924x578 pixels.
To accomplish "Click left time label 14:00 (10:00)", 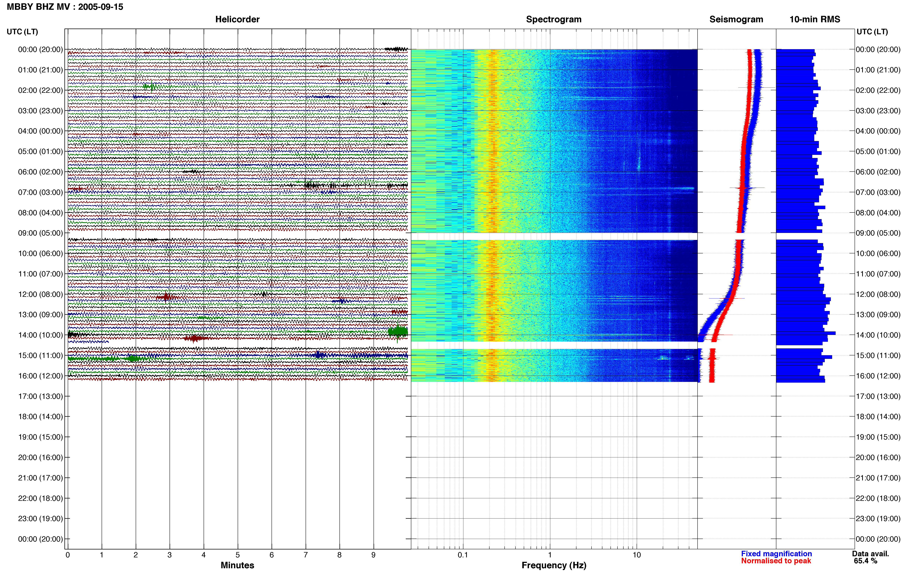I will click(x=41, y=335).
